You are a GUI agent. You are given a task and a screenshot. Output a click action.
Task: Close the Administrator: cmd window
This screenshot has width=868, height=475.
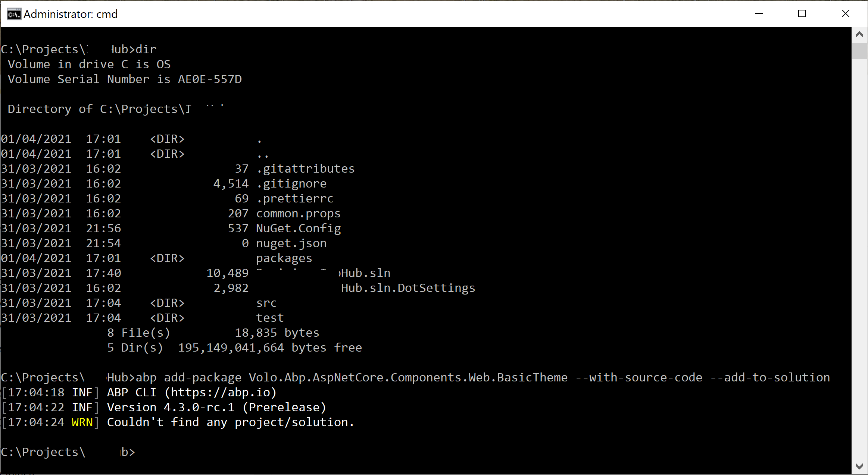tap(845, 13)
